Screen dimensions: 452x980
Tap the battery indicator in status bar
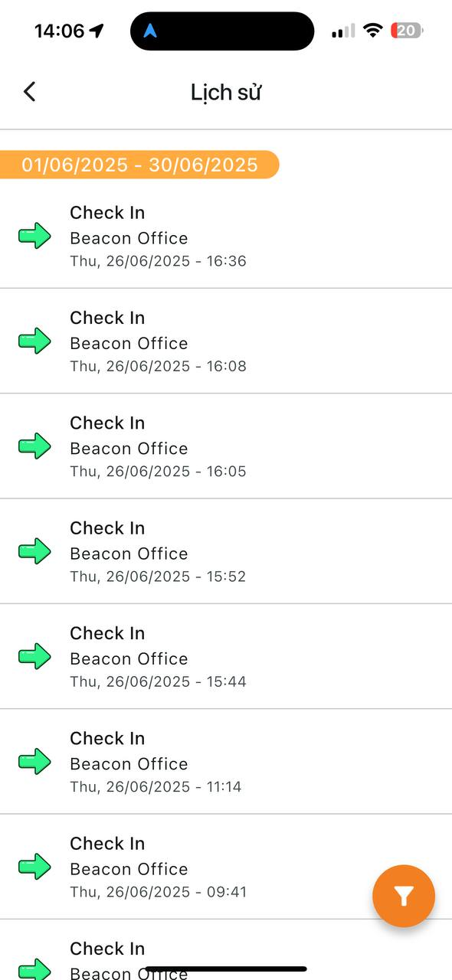point(407,31)
